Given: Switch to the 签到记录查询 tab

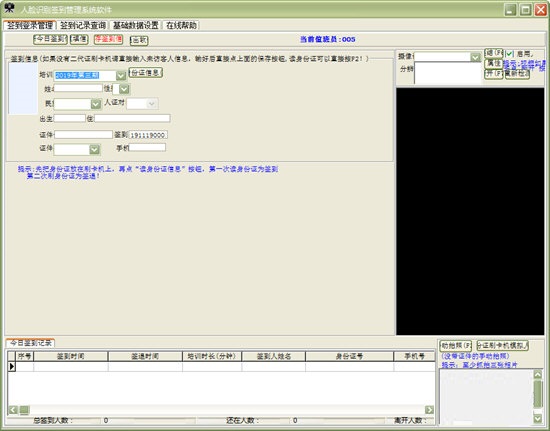Looking at the screenshot, I should click(x=83, y=25).
